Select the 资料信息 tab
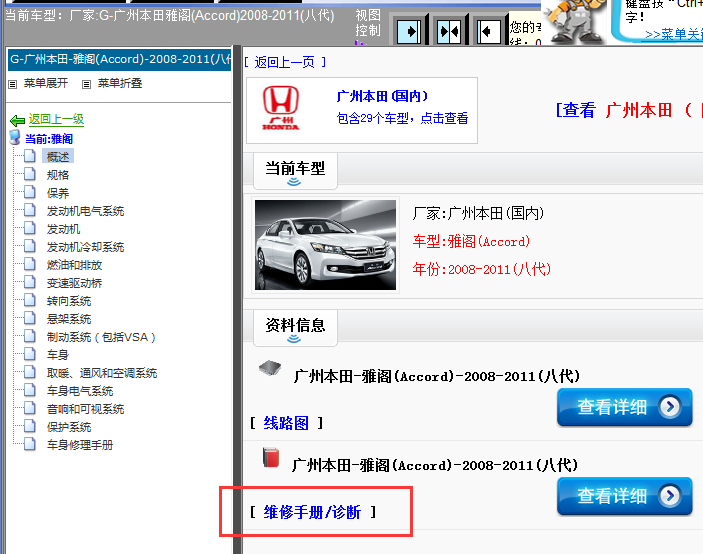This screenshot has height=554, width=703. (295, 328)
